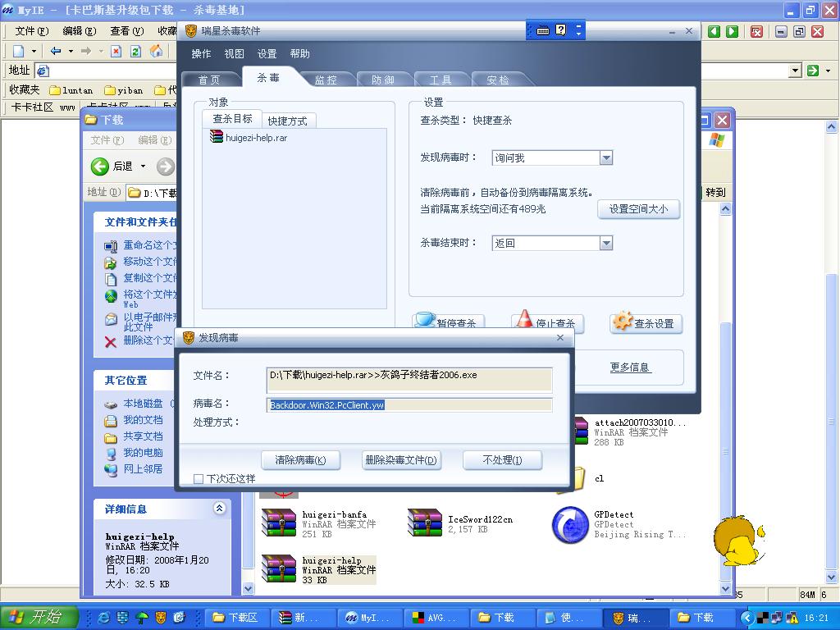Click Internet Explorer quick launch icon
The image size is (840, 630).
point(103,618)
